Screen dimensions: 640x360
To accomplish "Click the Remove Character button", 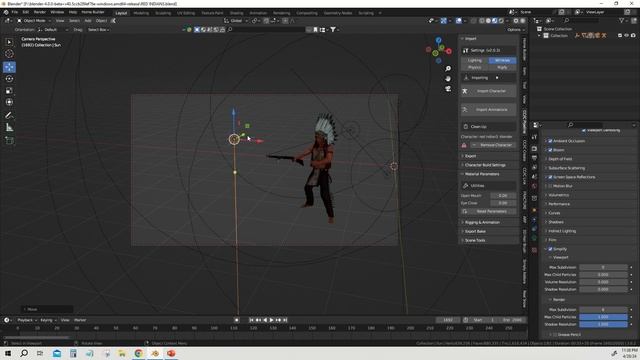I will 493,145.
